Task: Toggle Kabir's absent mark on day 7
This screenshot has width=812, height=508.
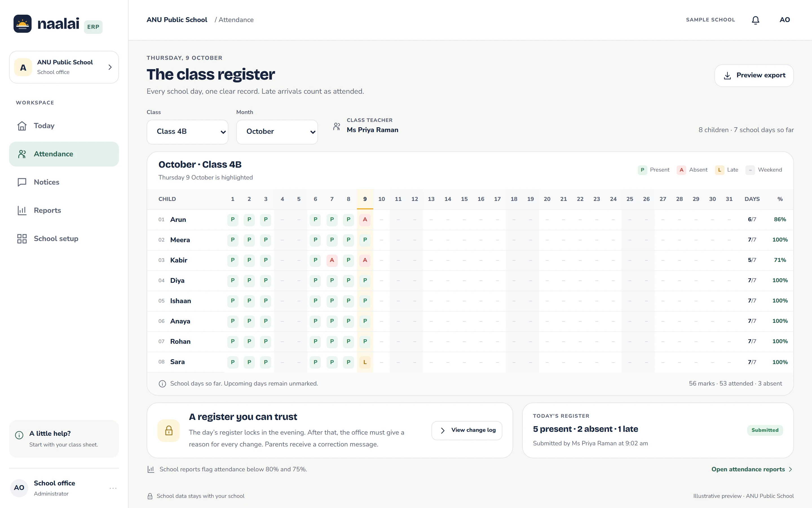Action: (x=332, y=260)
